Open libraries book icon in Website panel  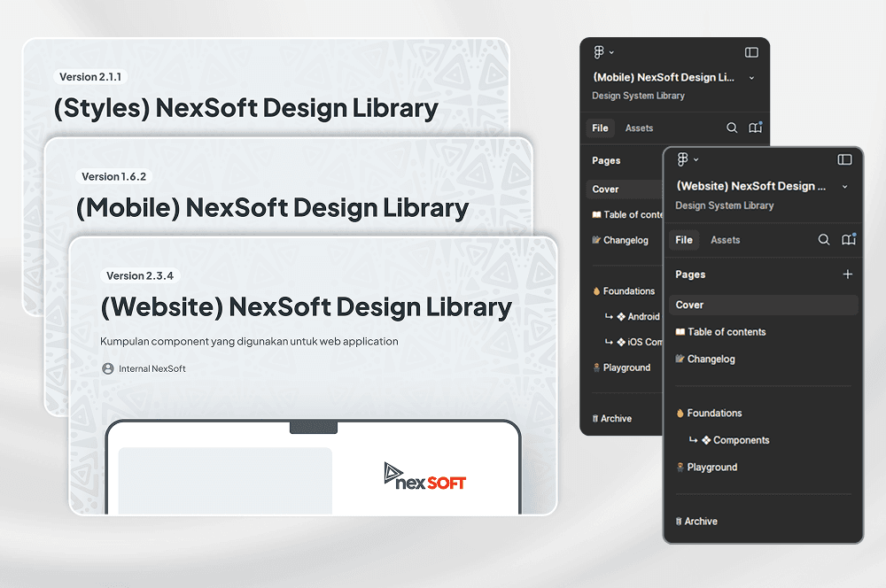click(849, 239)
